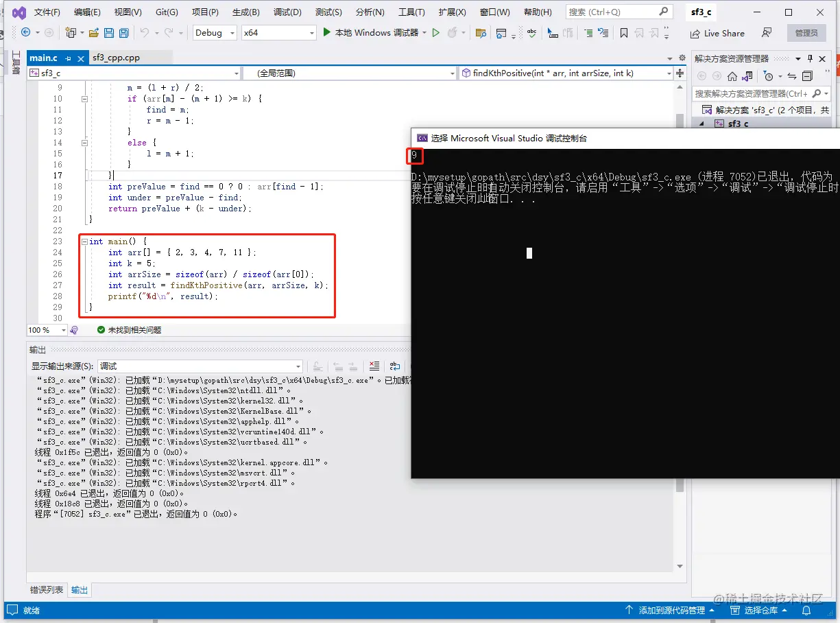Click the open file folder icon
This screenshot has width=840, height=623.
pos(94,32)
